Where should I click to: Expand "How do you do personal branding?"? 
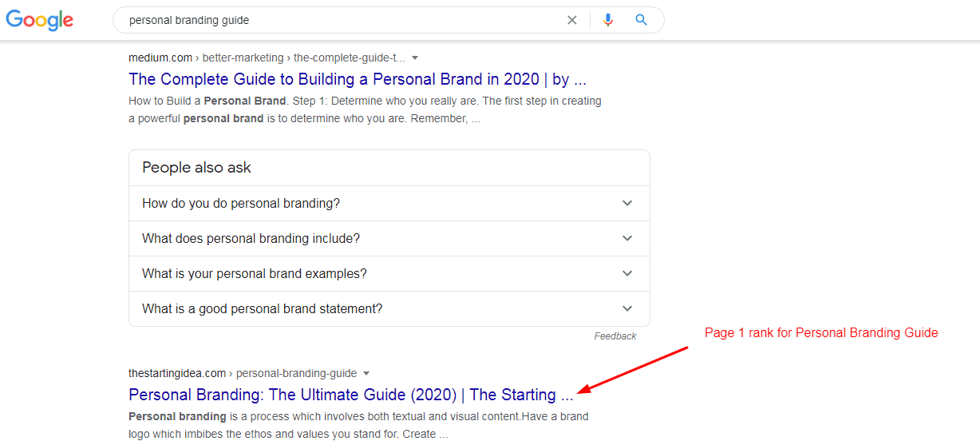point(241,204)
